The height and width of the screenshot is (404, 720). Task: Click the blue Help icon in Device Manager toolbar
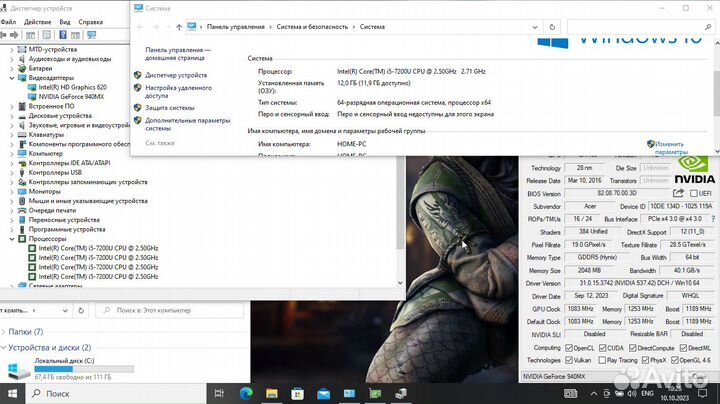(x=63, y=35)
